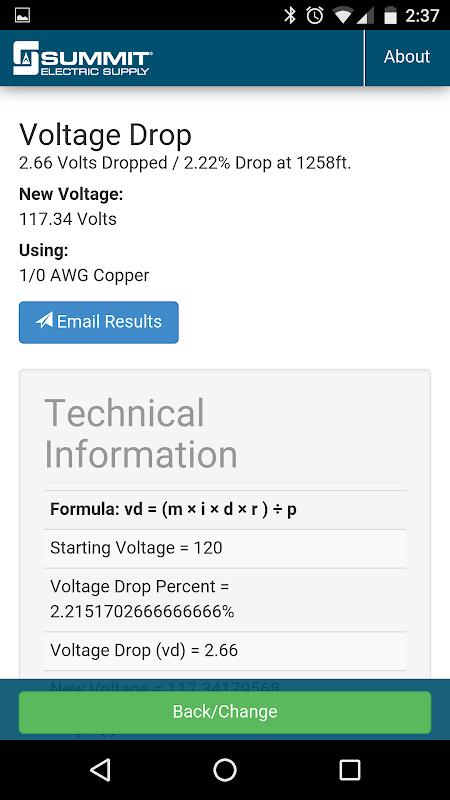450x800 pixels.
Task: Tap the Android home circle button
Action: pos(225,769)
